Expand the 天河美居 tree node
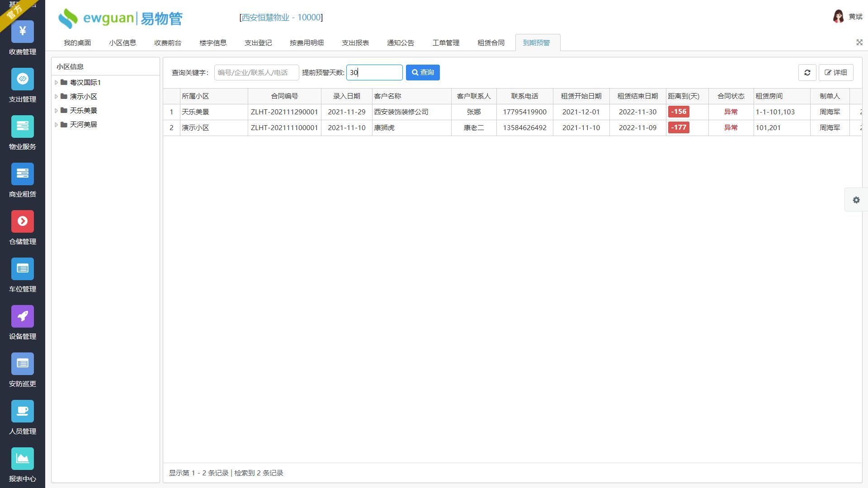The width and height of the screenshot is (868, 488). click(56, 125)
